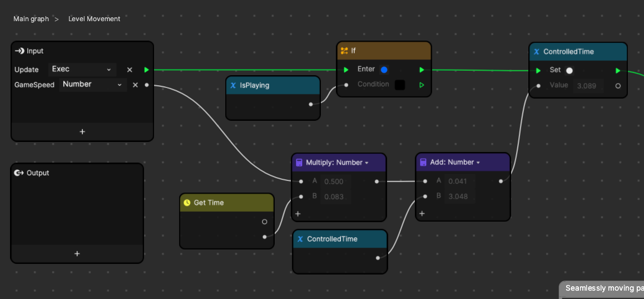Click the Get Time clock icon
Screen dimensions: 644x299
tap(187, 203)
